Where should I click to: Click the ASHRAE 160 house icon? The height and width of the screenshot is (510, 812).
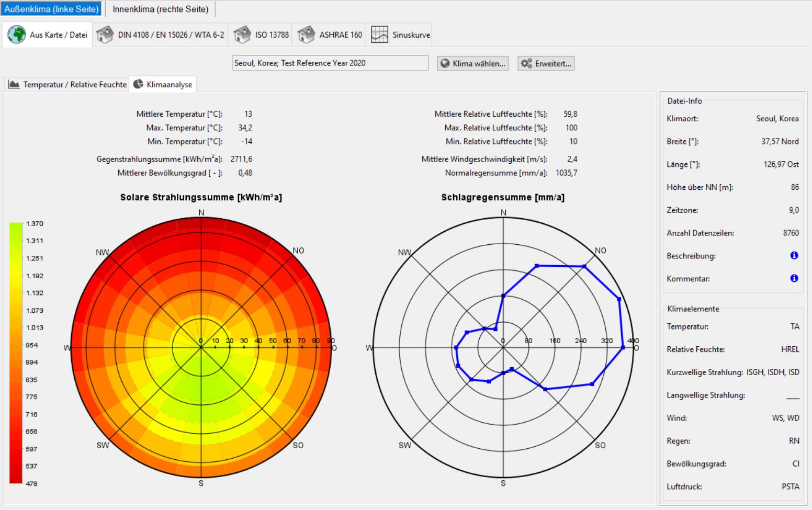click(306, 35)
